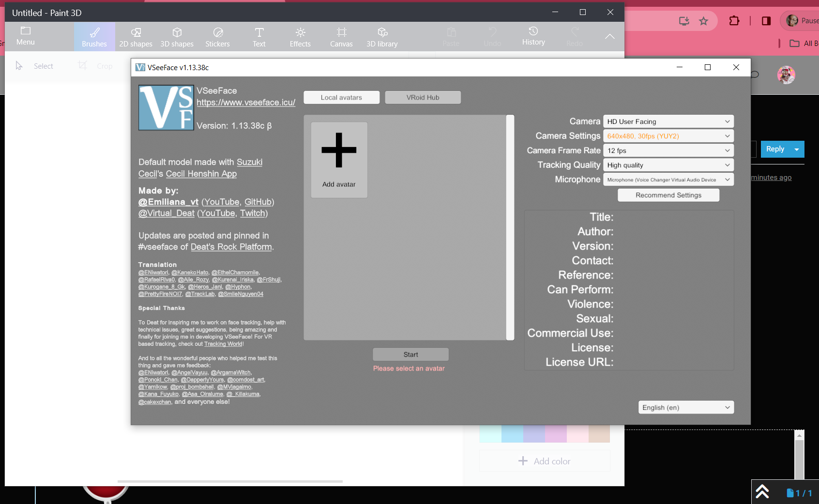This screenshot has width=819, height=504.
Task: Click the web page scrollbar up arrow
Action: (799, 435)
